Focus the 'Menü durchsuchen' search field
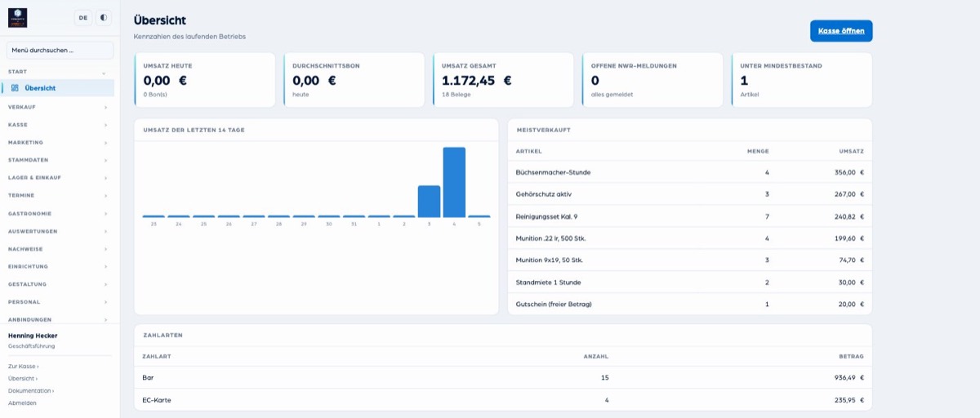980x418 pixels. (x=60, y=51)
